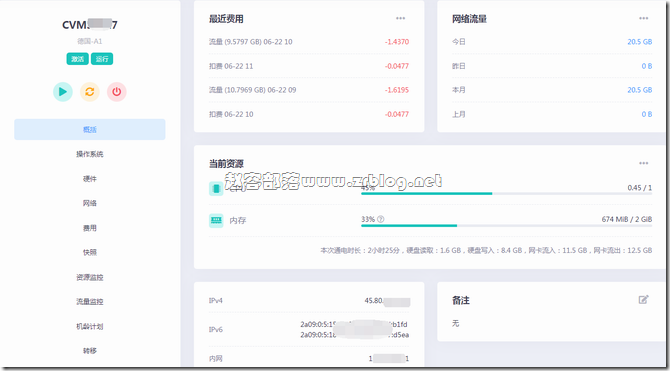Click the 流量 (10.7969 GB) 06-22 09 entry
This screenshot has width=670, height=371.
(253, 90)
